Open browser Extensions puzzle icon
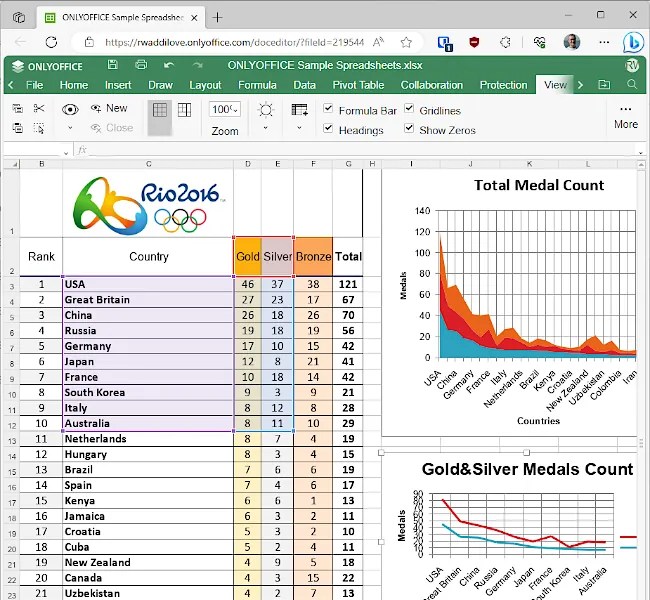The image size is (650, 600). click(505, 42)
